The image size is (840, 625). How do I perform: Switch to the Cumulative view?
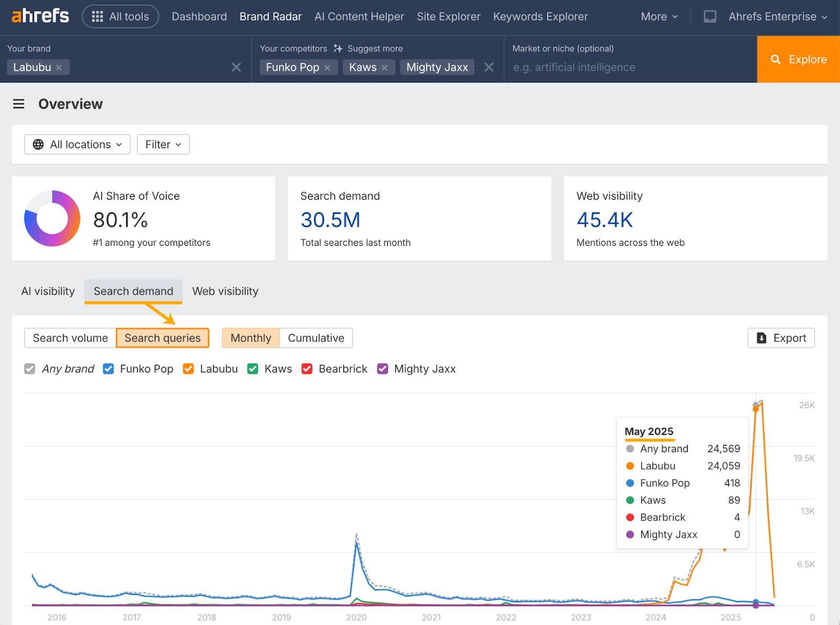pyautogui.click(x=316, y=338)
